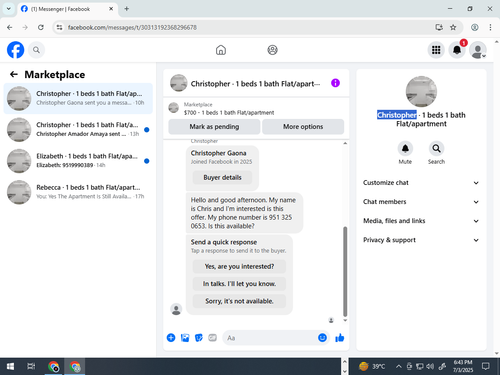Open Elizabeth conversation in list
500x375 pixels.
(78, 161)
